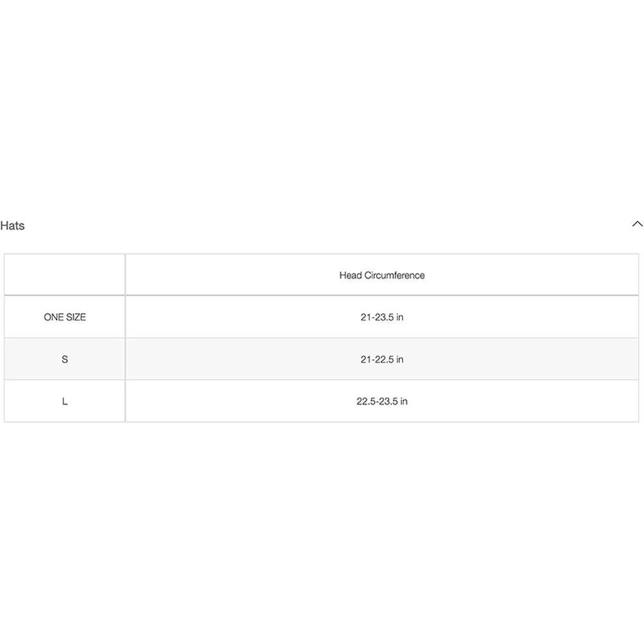
Task: Click the Hats section heading
Action: (x=12, y=225)
